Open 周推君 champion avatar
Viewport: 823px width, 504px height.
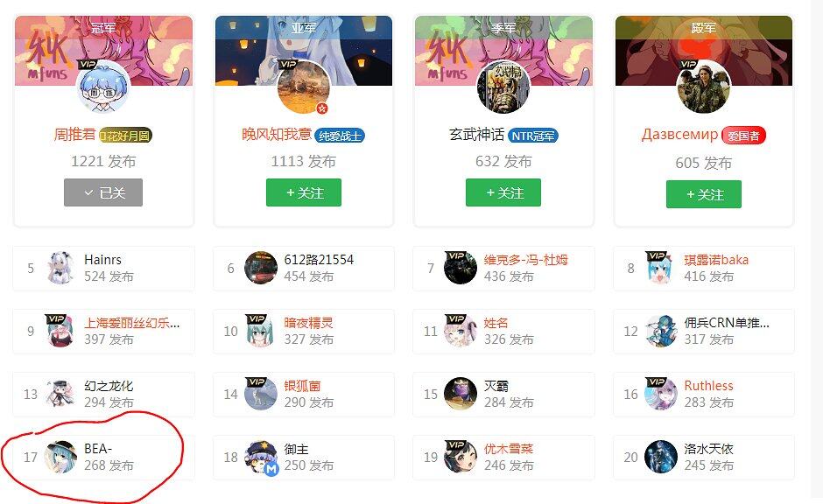tap(103, 87)
